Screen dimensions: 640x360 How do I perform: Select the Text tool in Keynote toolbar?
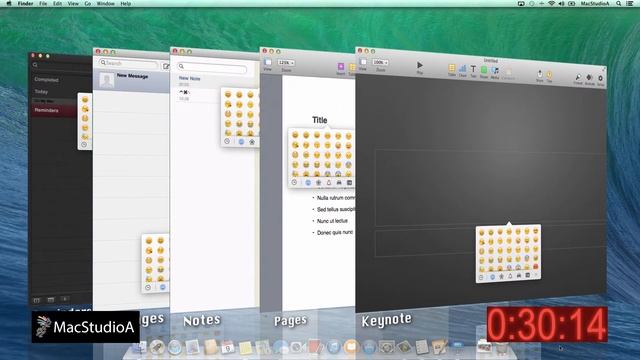point(473,70)
